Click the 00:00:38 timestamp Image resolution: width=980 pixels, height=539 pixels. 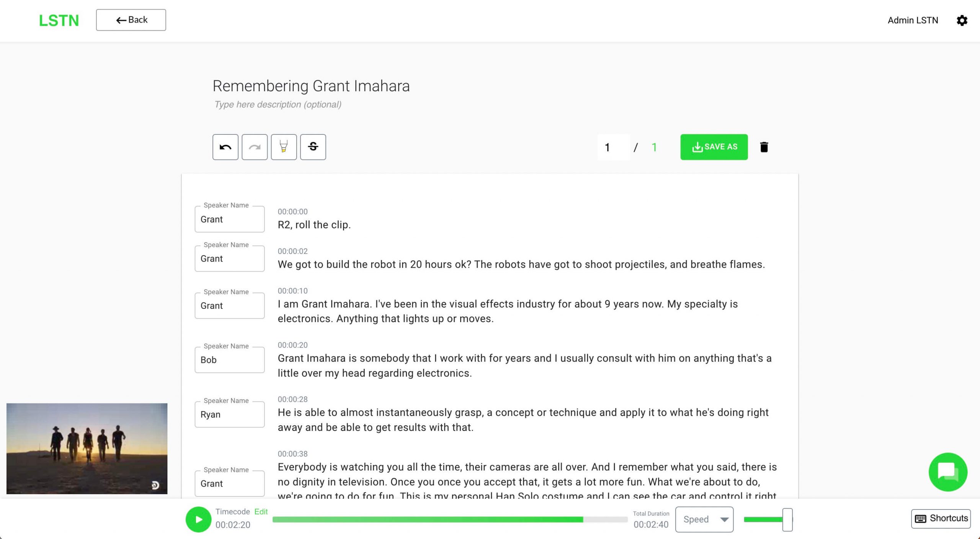pyautogui.click(x=292, y=454)
